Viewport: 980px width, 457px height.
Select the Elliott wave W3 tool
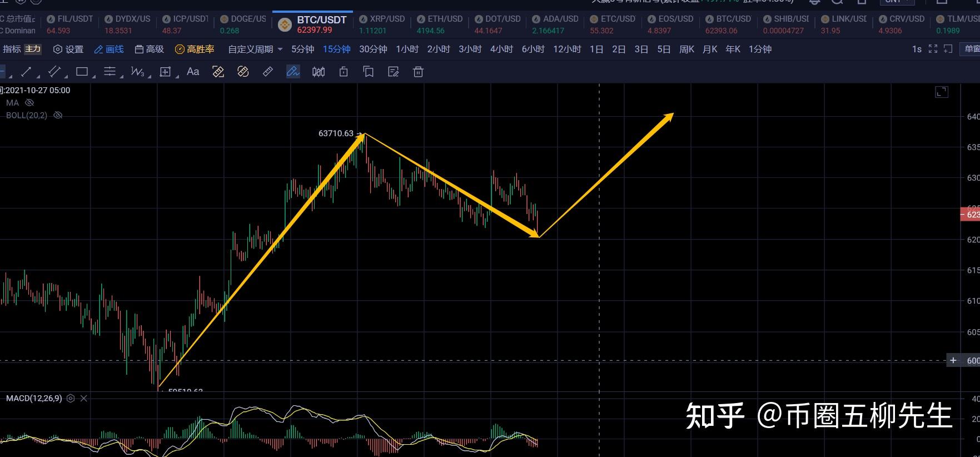coord(137,72)
